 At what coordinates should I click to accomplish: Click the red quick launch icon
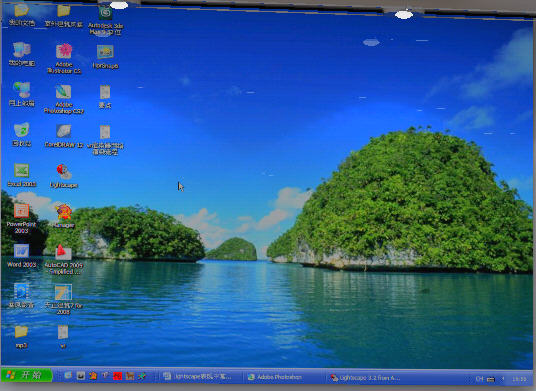pos(117,376)
